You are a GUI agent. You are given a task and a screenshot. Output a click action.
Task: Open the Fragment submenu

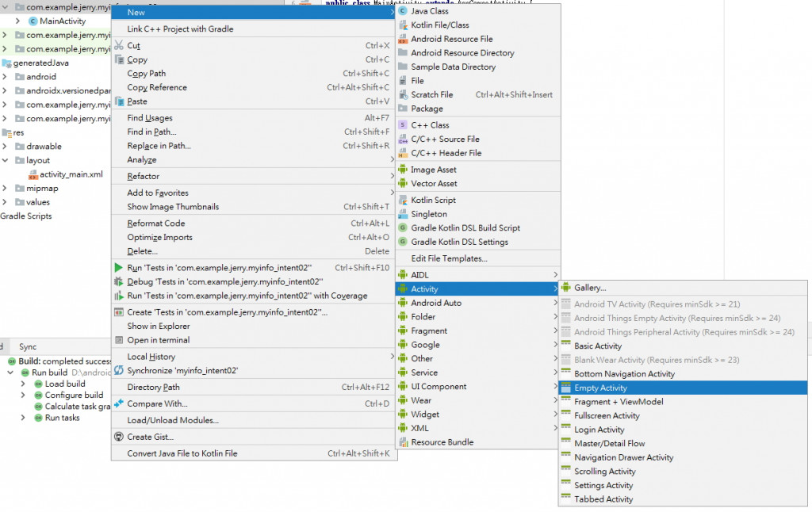pos(478,331)
